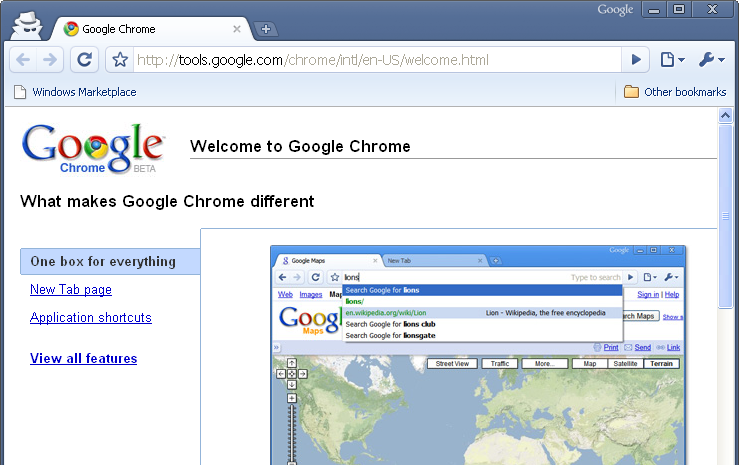
Task: Click the vertical scrollbar up arrow
Action: (726, 116)
